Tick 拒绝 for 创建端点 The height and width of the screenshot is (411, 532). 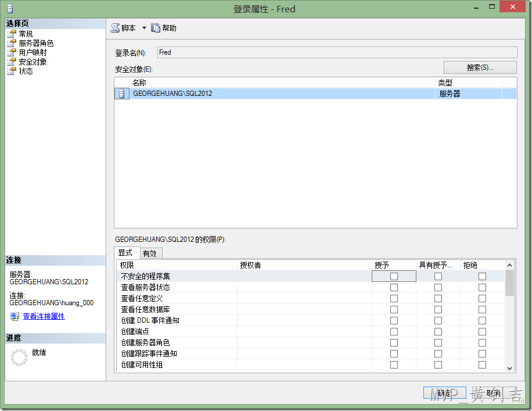pos(482,331)
